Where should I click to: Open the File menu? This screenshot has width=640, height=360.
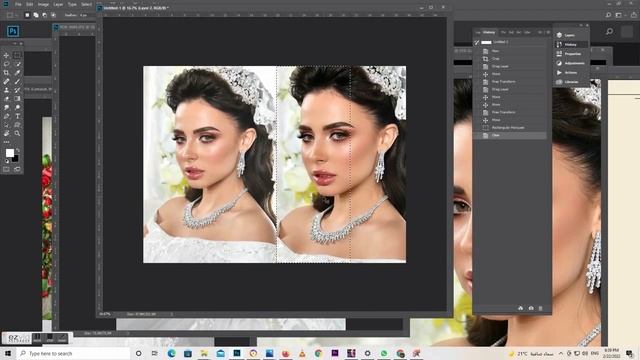(18, 4)
